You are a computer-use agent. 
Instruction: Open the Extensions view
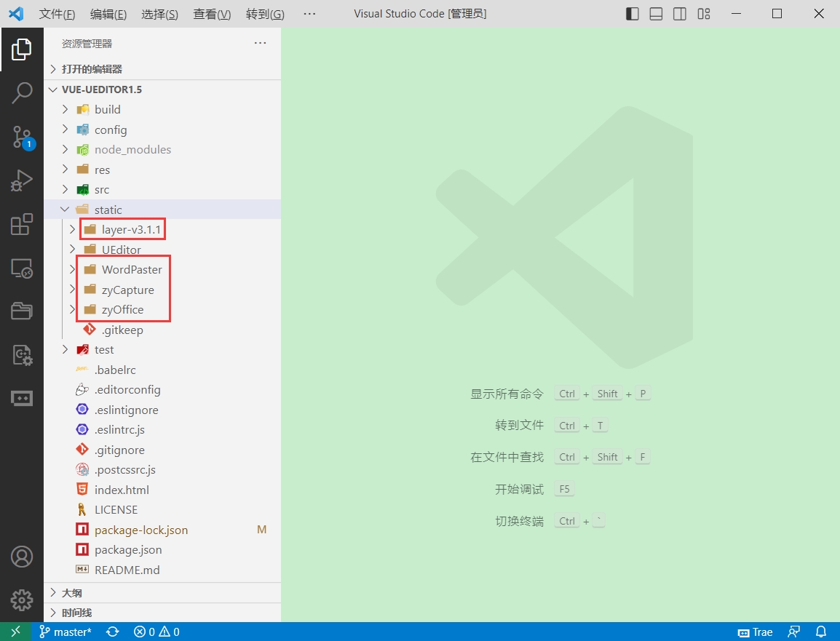coord(21,224)
